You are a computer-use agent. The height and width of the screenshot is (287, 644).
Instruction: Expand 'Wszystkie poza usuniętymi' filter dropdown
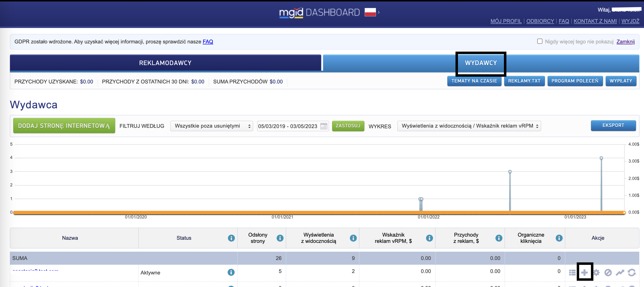(212, 126)
